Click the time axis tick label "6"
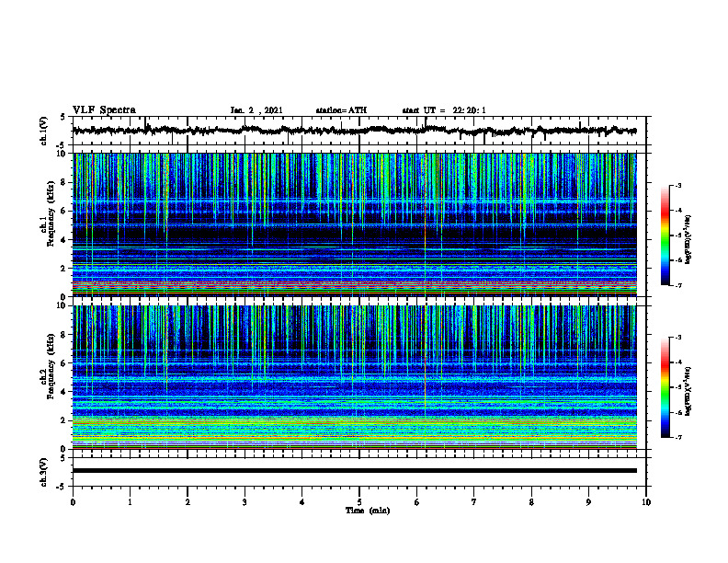This screenshot has width=728, height=563. click(416, 502)
